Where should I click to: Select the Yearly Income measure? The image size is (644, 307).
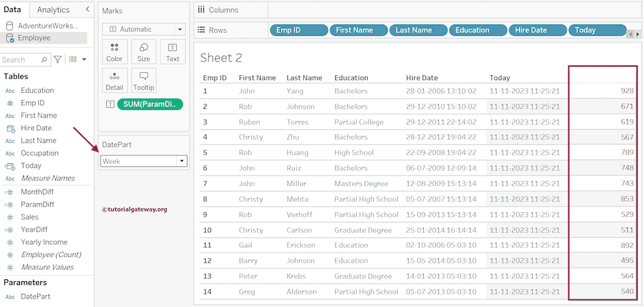pyautogui.click(x=44, y=242)
